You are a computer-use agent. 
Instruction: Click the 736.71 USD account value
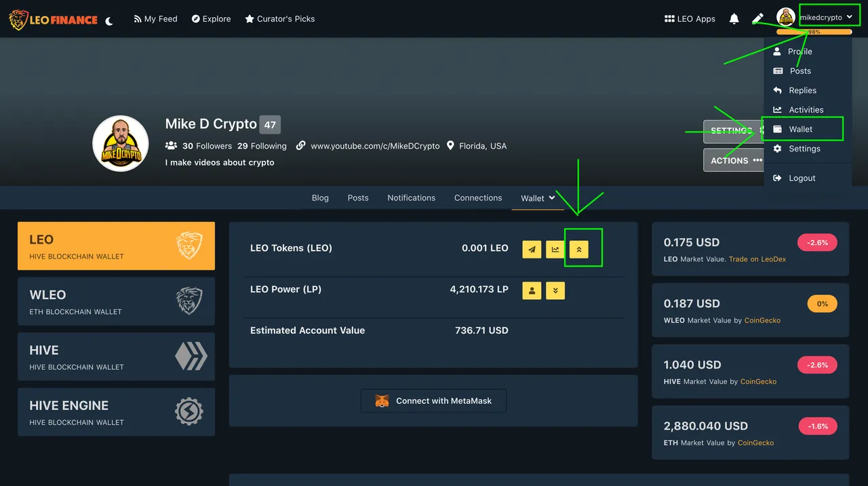(481, 331)
